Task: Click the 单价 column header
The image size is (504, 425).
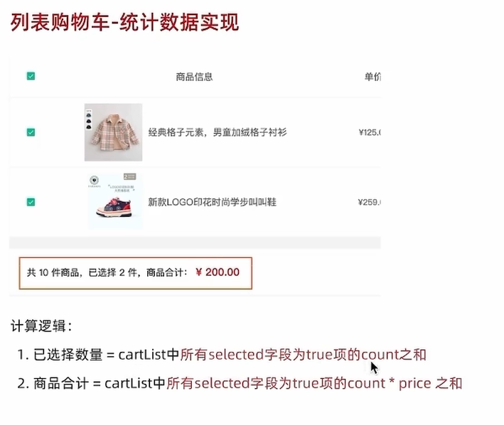Action: coord(372,77)
